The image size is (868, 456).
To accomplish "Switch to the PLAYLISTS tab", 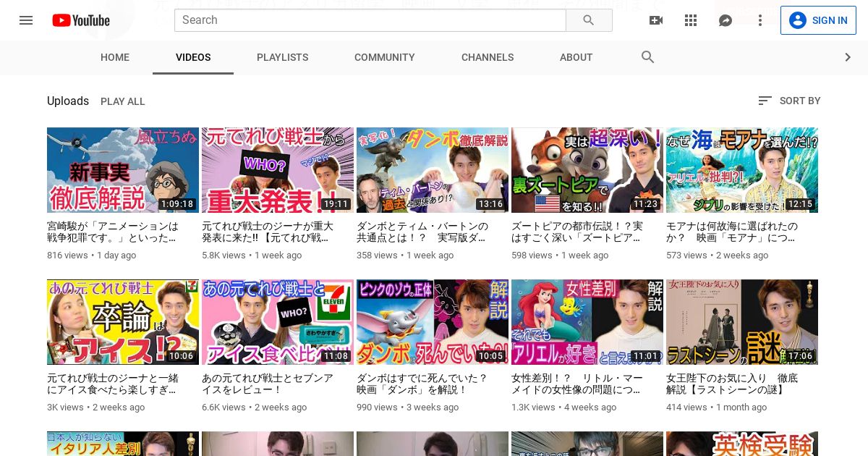I will (x=282, y=57).
